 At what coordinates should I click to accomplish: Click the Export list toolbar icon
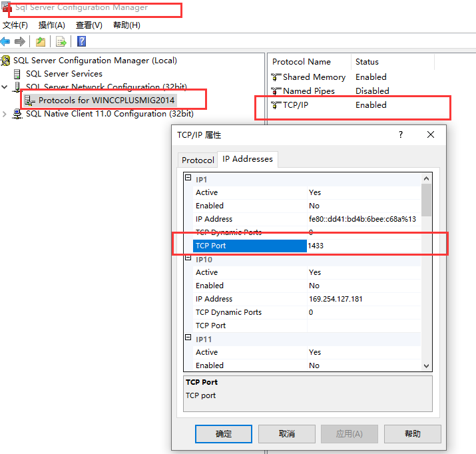pos(61,41)
